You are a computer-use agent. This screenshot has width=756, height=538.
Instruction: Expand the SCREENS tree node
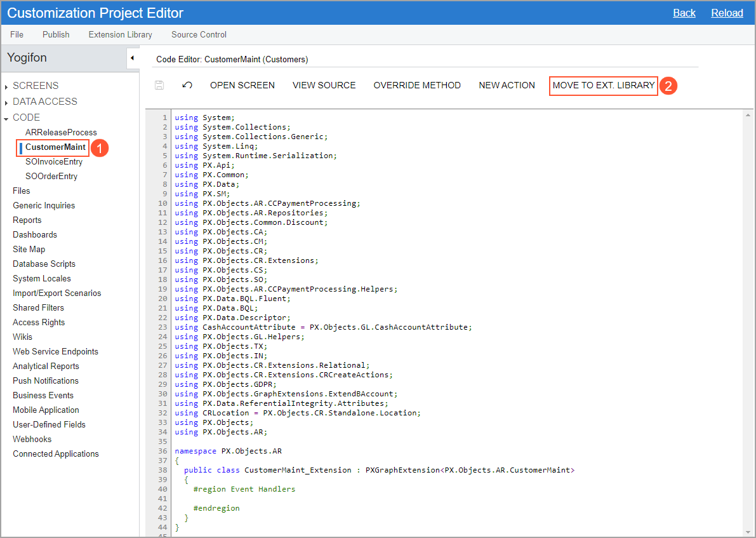point(6,86)
